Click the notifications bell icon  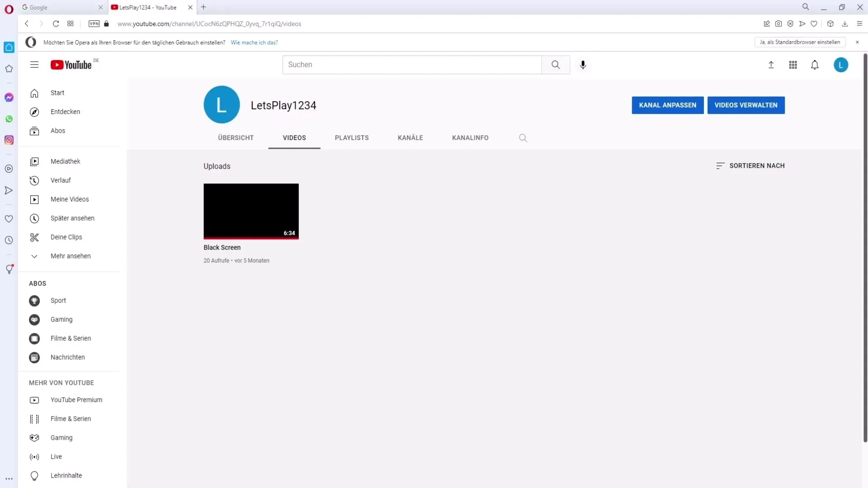tap(815, 65)
